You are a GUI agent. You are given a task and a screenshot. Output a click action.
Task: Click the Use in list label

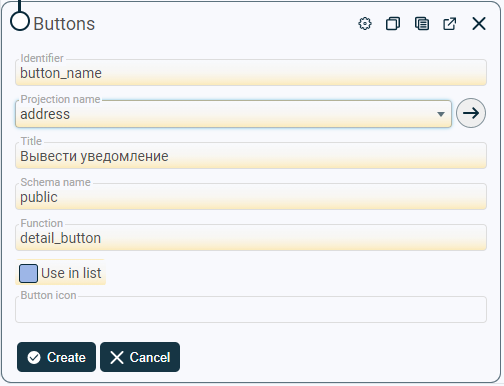71,273
